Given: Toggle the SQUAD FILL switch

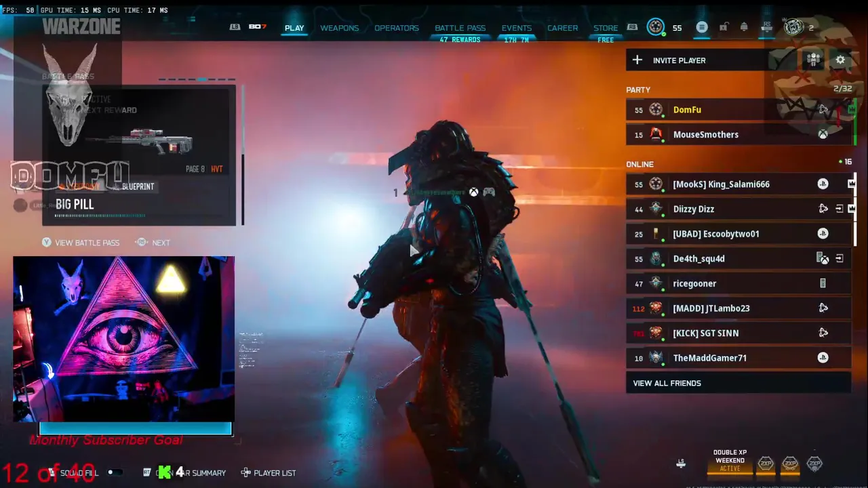Looking at the screenshot, I should click(x=115, y=472).
